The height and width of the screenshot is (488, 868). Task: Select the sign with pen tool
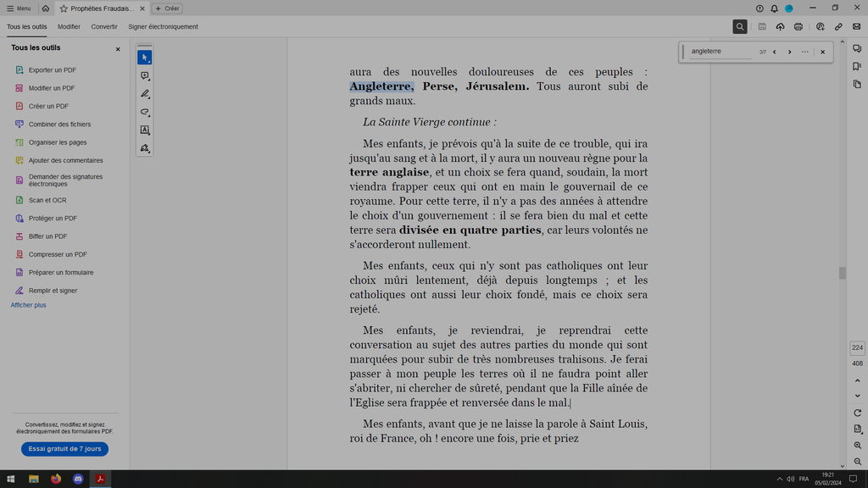(144, 148)
